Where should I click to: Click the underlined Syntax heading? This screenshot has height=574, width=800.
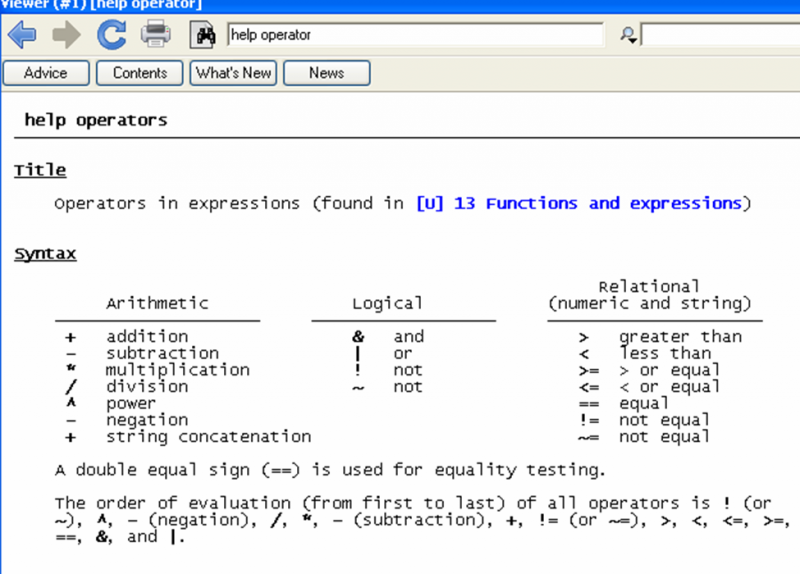(x=45, y=254)
